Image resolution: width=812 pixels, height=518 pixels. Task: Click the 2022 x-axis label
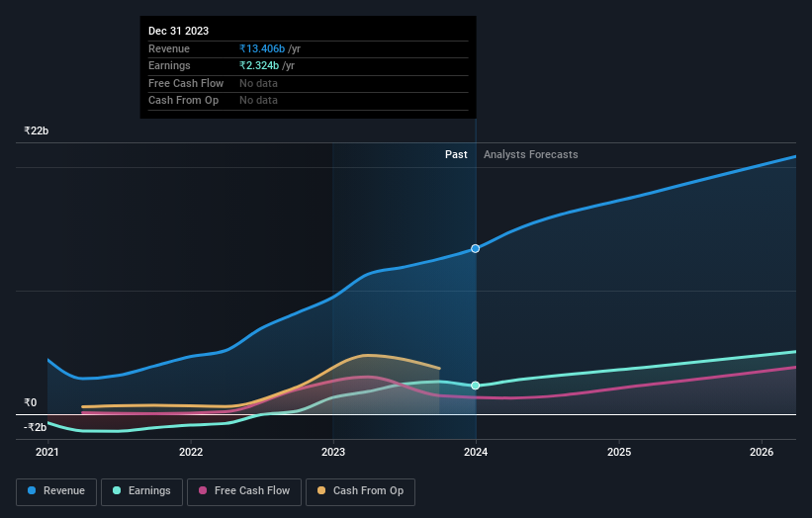[191, 453]
